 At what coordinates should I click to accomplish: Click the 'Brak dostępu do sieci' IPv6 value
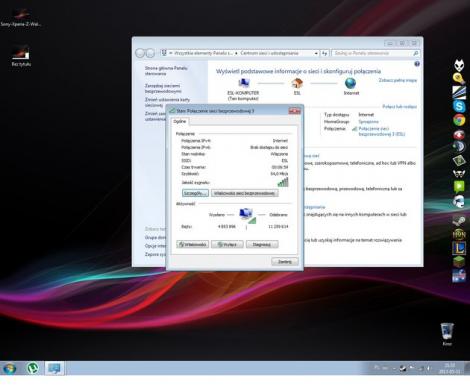tap(269, 147)
